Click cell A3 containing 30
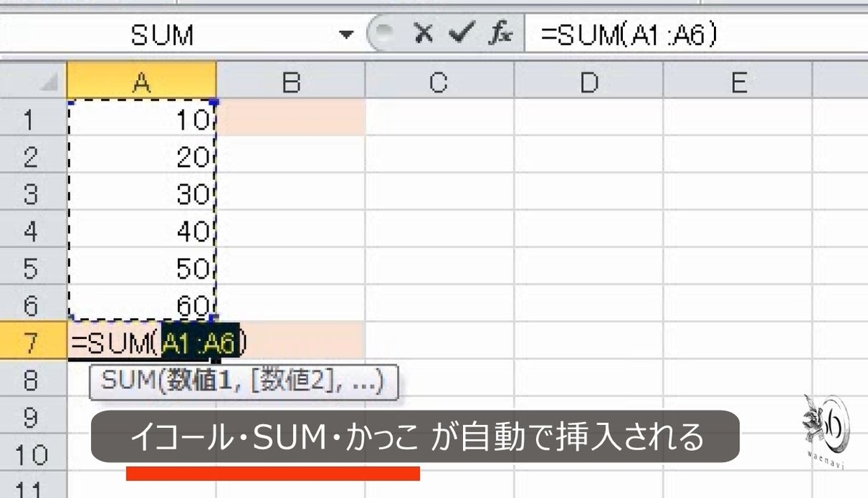 pyautogui.click(x=142, y=192)
